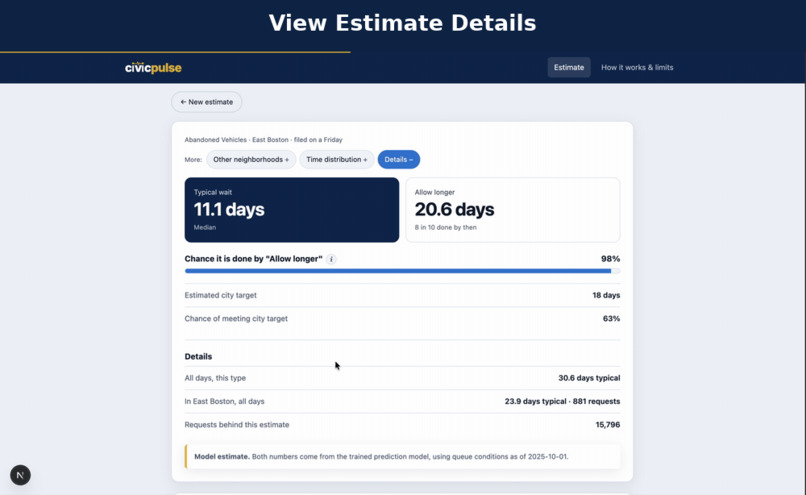Click the All days, this type row
This screenshot has height=495, width=806.
402,378
